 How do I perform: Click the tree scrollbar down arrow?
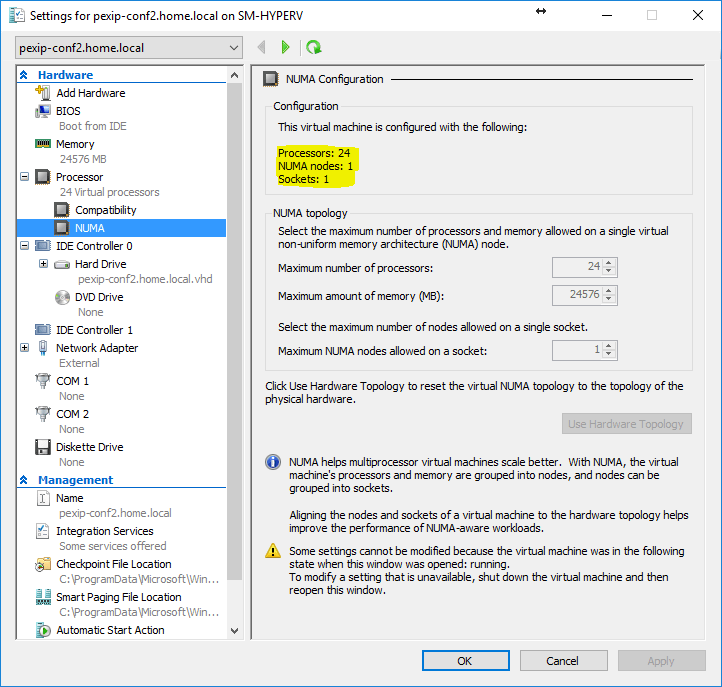[x=234, y=630]
